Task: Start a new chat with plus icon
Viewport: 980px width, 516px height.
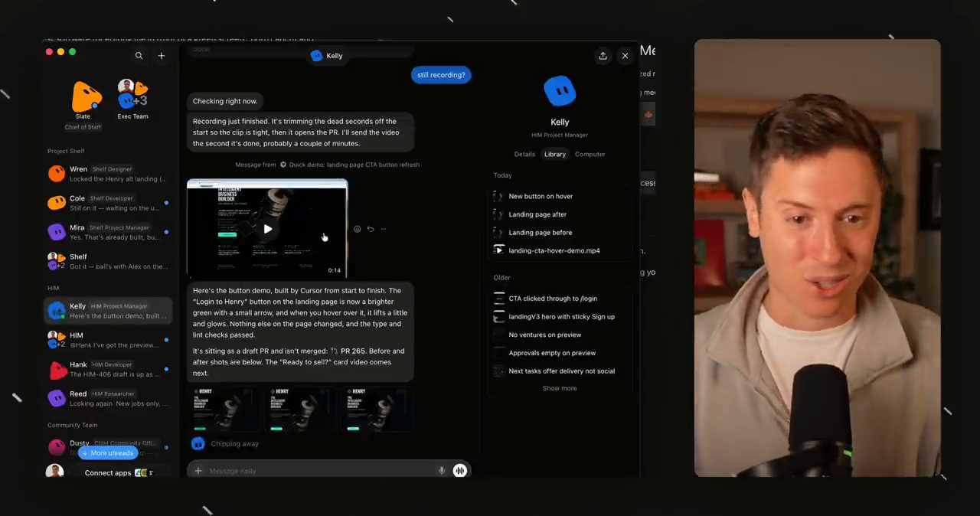Action: (161, 56)
